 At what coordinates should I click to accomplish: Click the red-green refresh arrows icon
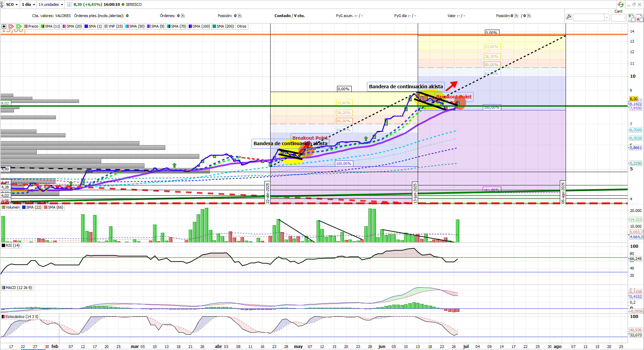pos(620,4)
